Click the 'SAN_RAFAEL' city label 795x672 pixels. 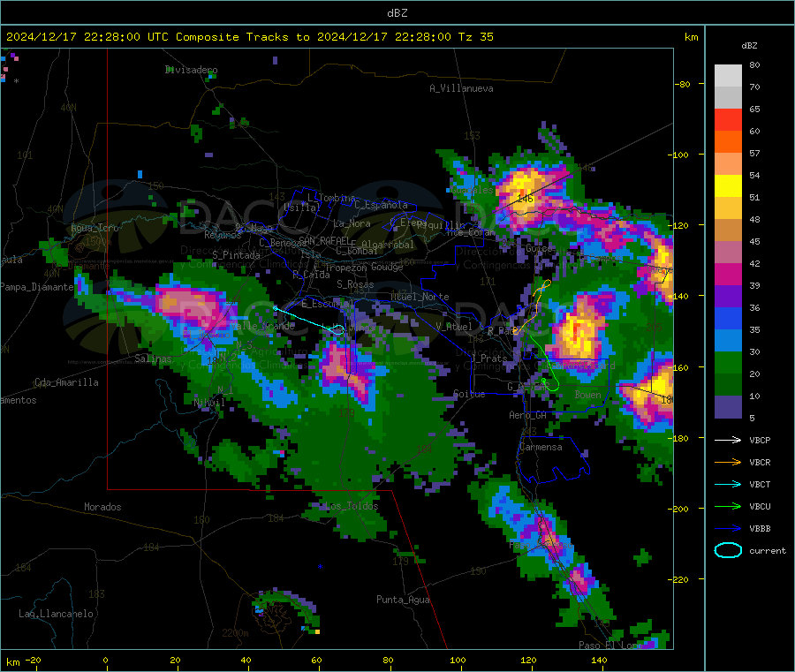[x=324, y=240]
